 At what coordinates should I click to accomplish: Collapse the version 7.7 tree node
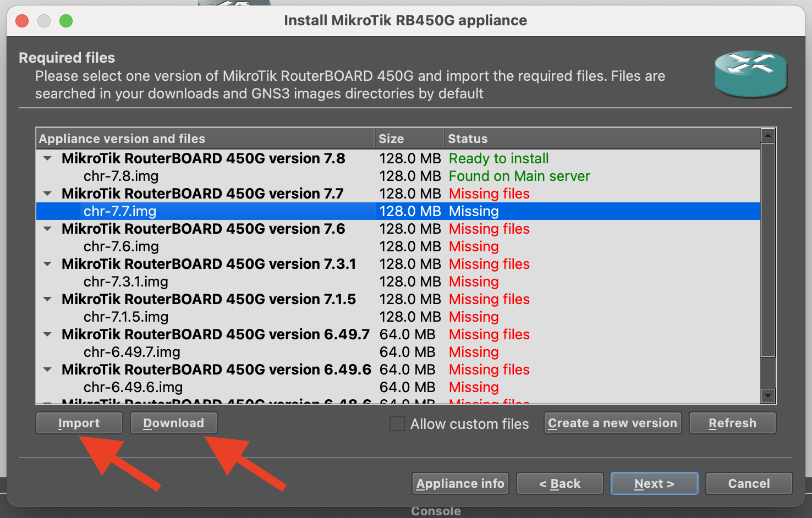[x=48, y=194]
